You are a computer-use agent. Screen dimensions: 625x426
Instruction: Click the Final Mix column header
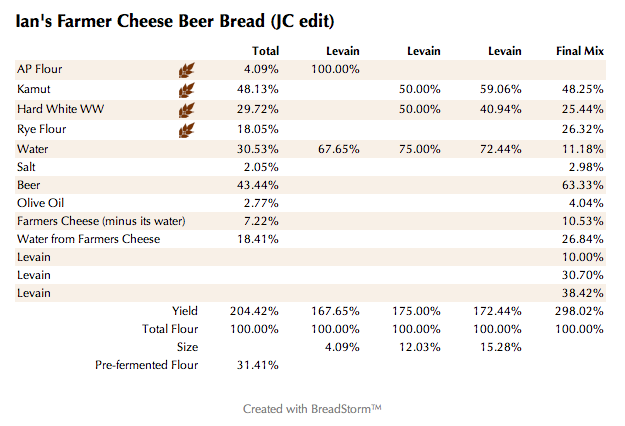580,50
